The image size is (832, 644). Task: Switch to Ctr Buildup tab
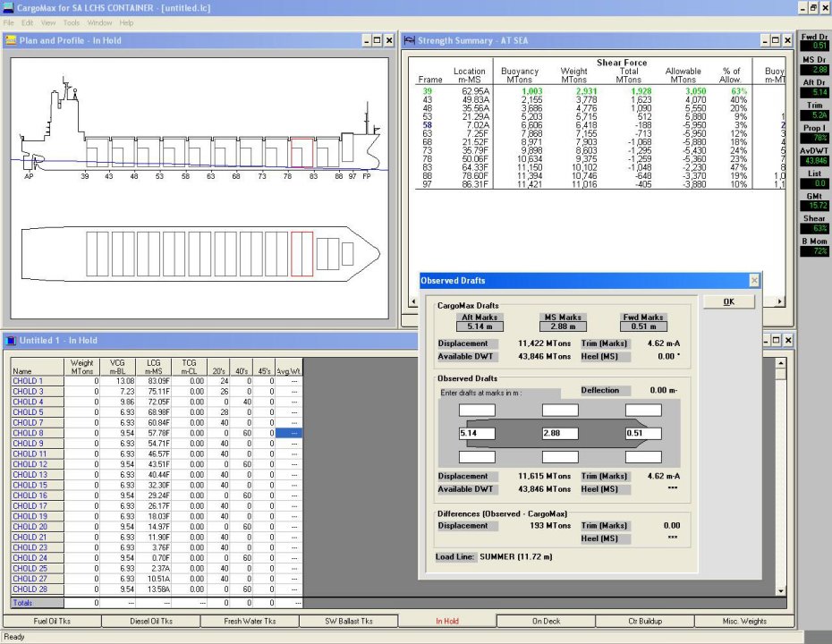[x=645, y=621]
